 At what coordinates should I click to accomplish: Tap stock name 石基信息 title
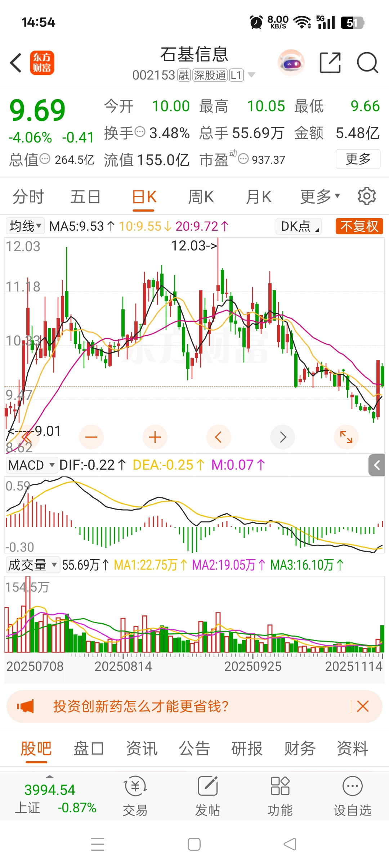[x=194, y=54]
